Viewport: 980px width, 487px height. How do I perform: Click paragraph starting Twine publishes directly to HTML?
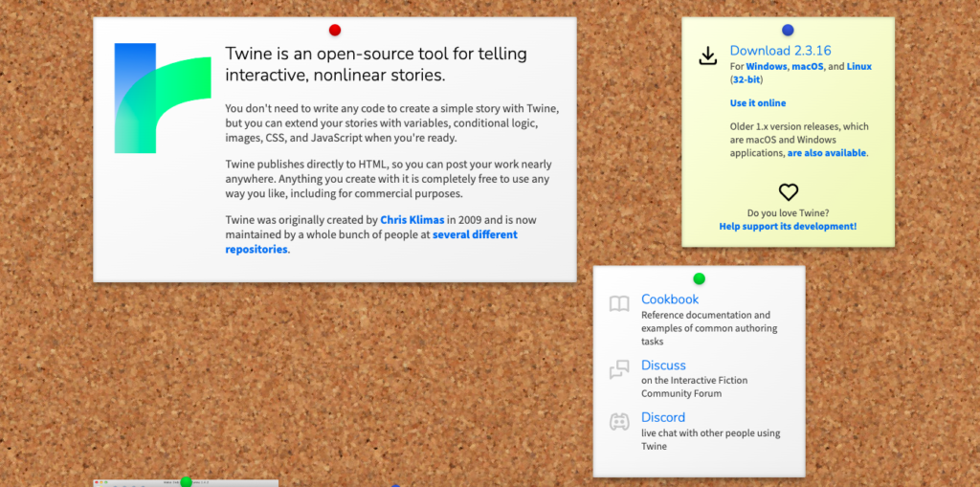389,179
